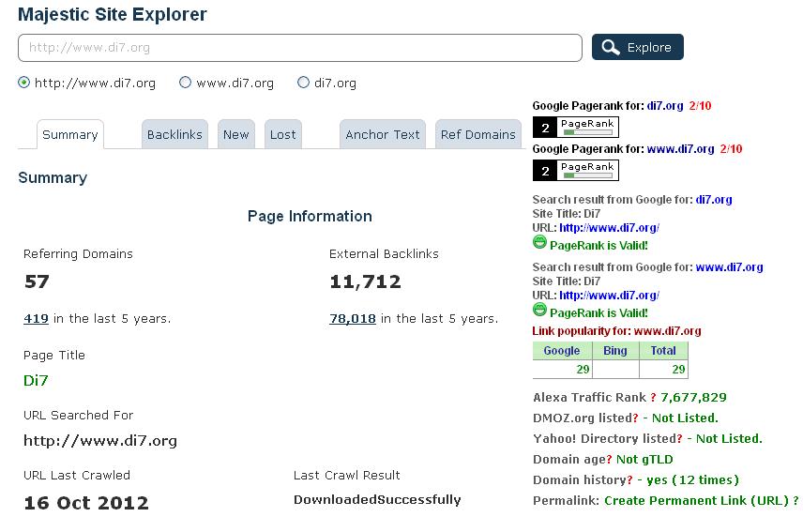Click the 57 referring domains count

[37, 281]
